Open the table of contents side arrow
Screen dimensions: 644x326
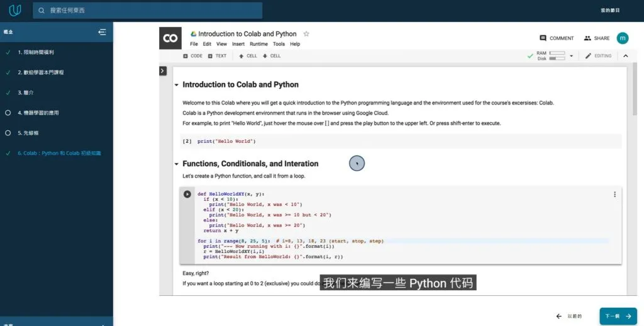(x=163, y=70)
